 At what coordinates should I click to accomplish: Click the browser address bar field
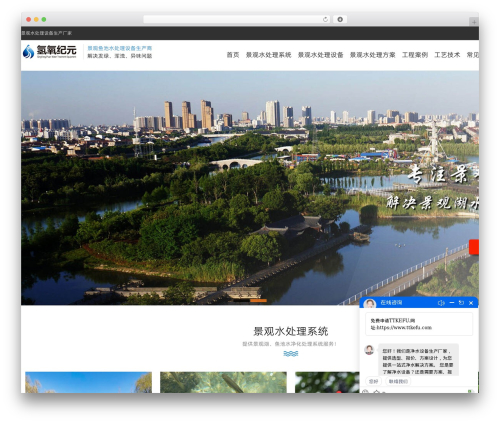click(x=236, y=19)
